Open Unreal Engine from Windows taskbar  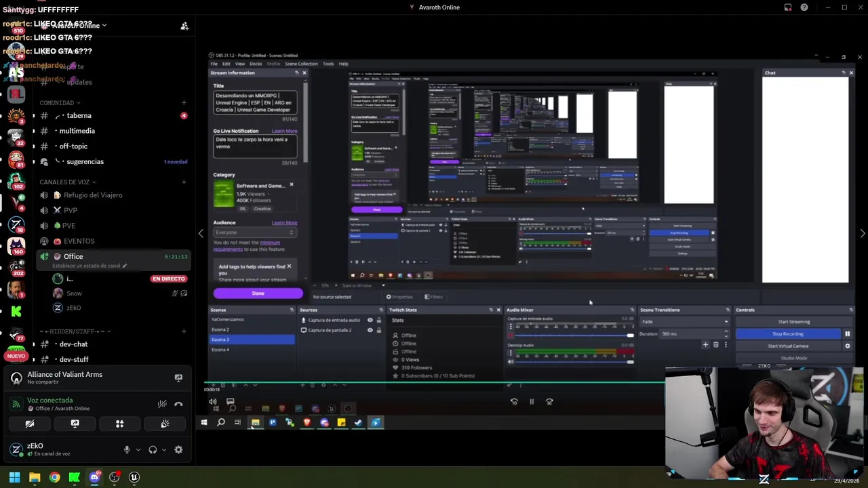tap(134, 477)
